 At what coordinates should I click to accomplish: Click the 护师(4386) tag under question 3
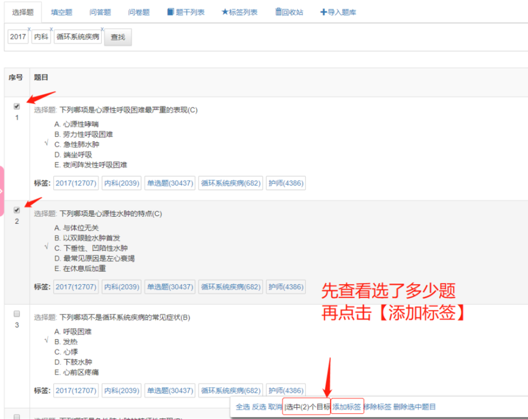coord(286,390)
